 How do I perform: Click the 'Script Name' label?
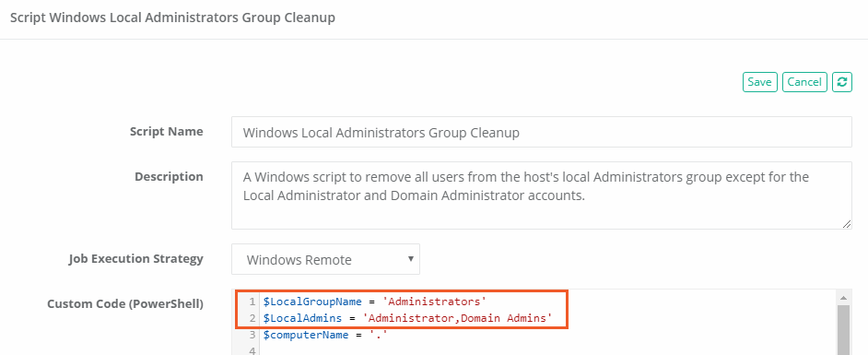(x=167, y=132)
